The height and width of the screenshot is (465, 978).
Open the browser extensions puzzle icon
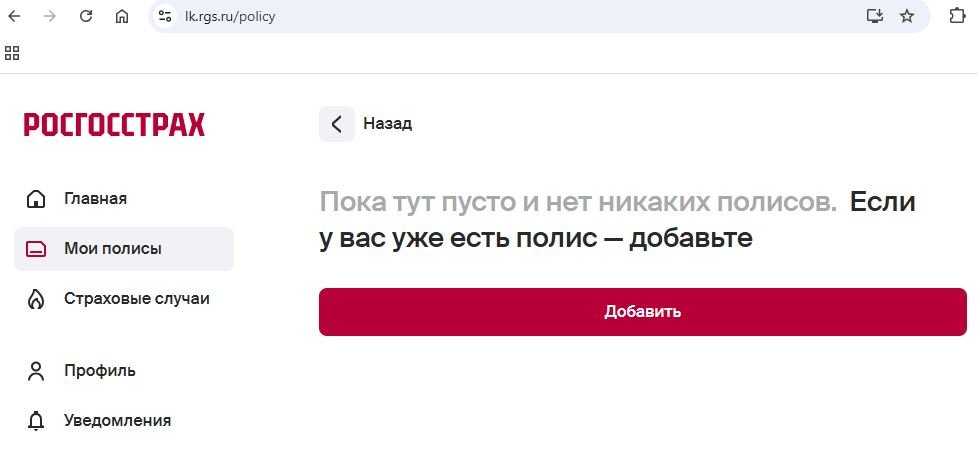[957, 16]
